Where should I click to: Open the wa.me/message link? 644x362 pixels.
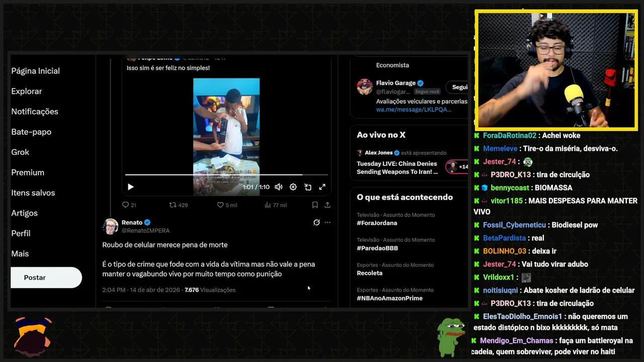414,110
